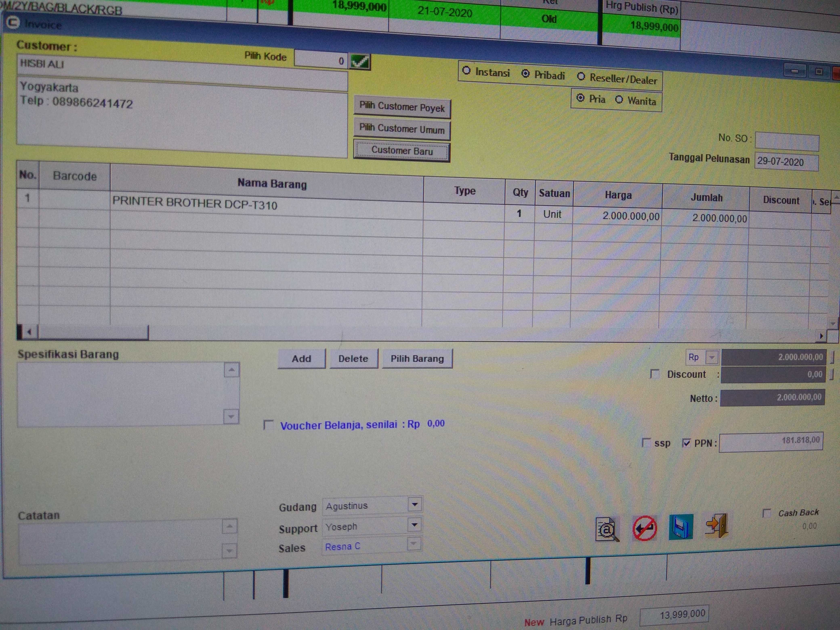Click the grid's right scroll arrow
Viewport: 840px width, 630px height.
(821, 336)
